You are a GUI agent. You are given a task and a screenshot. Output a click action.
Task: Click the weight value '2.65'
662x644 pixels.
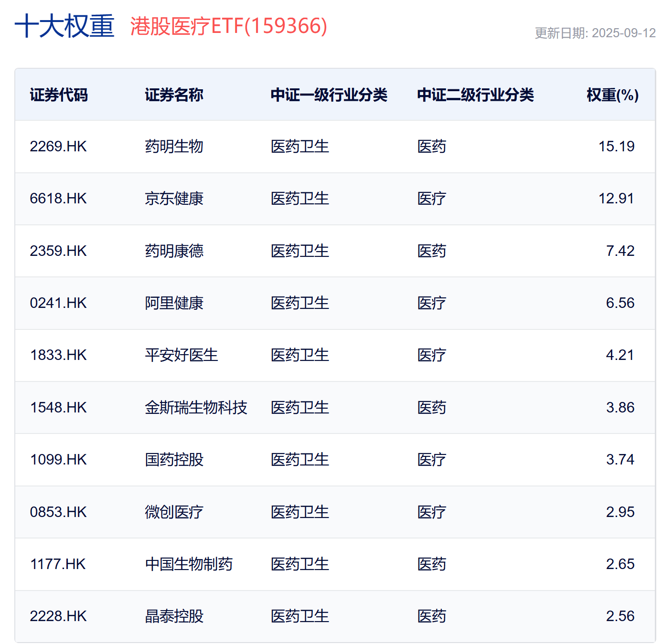620,564
